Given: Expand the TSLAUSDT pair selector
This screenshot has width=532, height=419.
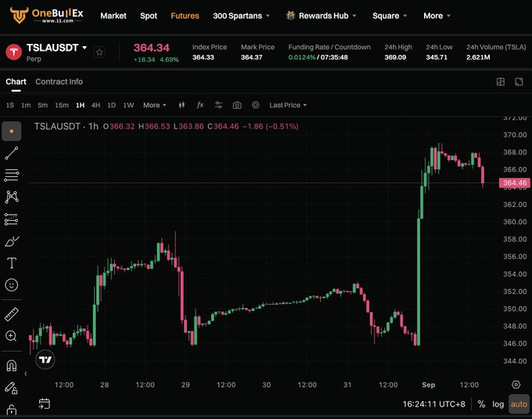Looking at the screenshot, I should 56,48.
